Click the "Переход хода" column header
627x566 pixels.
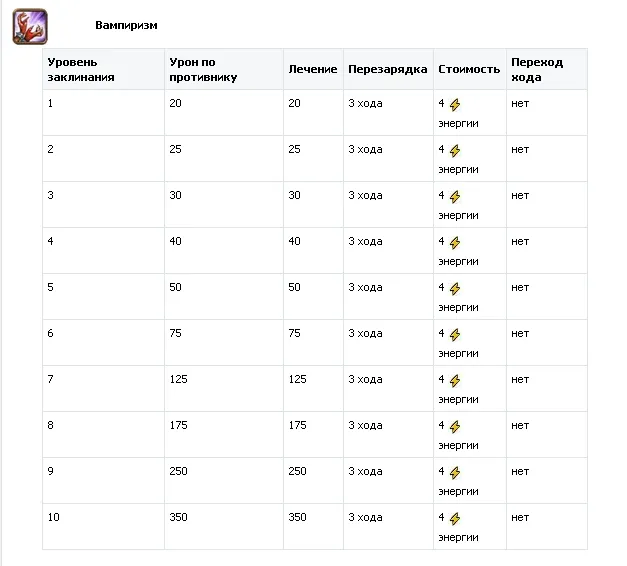coord(537,69)
